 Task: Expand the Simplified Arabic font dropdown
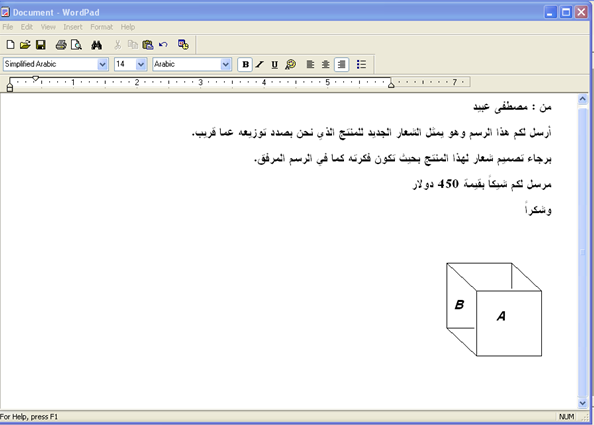[x=103, y=64]
